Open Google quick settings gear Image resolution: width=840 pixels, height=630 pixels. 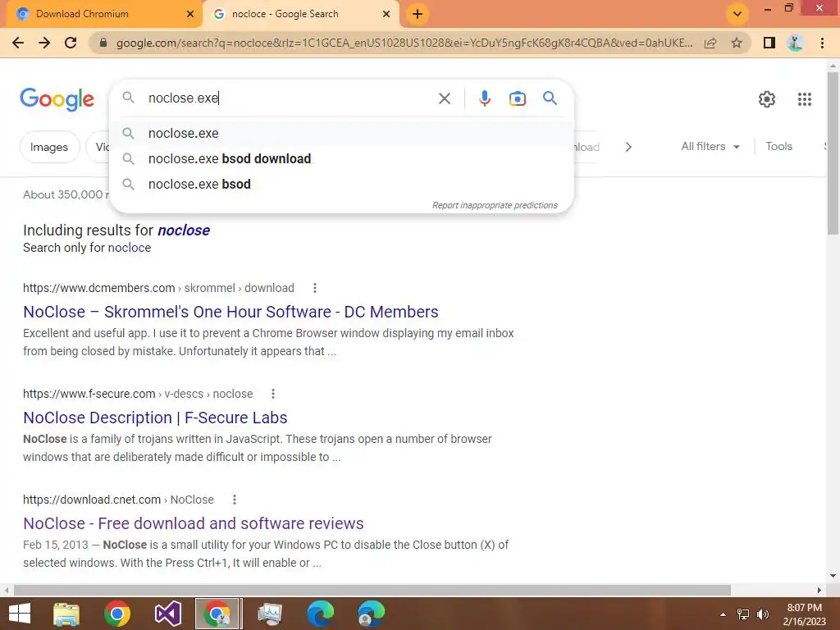click(767, 99)
